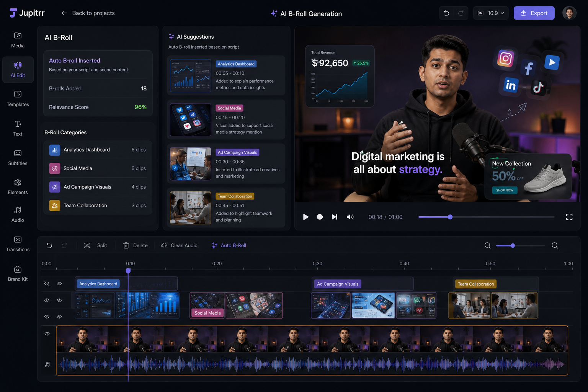
Task: Toggle hidden-eye on the B-roll label track
Action: [x=47, y=284]
